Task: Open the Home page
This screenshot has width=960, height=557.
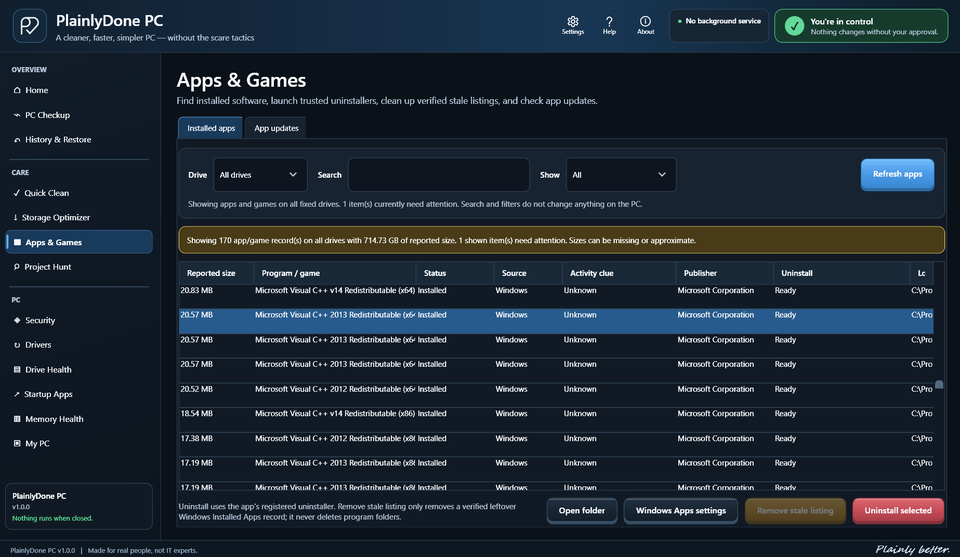Action: click(79, 90)
